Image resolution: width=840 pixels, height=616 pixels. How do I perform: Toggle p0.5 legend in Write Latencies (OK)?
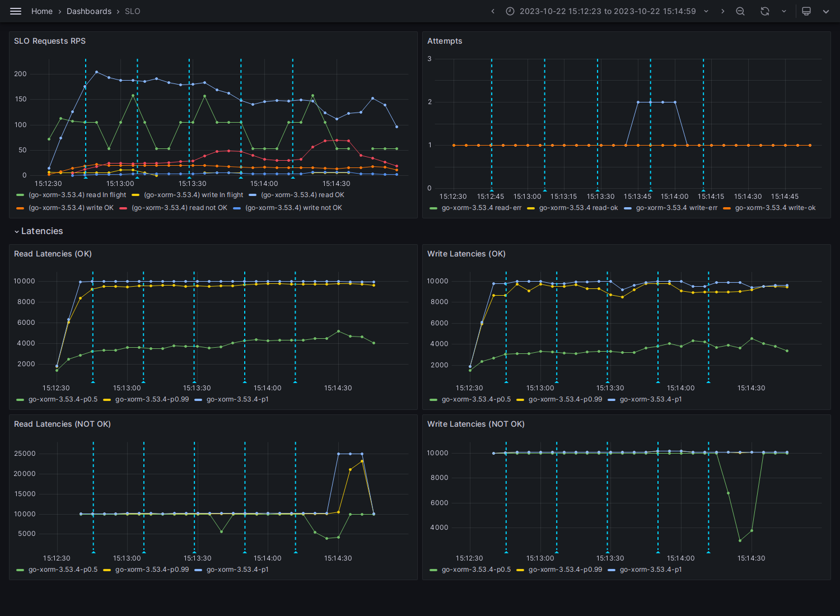476,399
